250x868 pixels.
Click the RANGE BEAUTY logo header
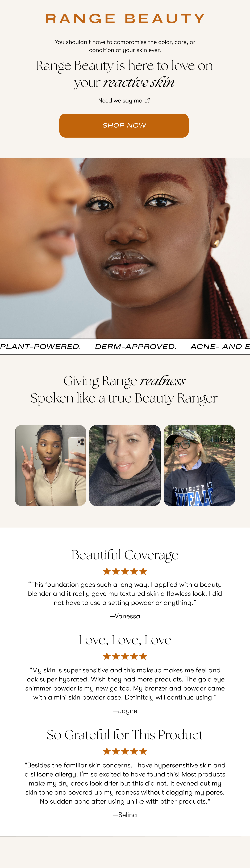pyautogui.click(x=125, y=19)
